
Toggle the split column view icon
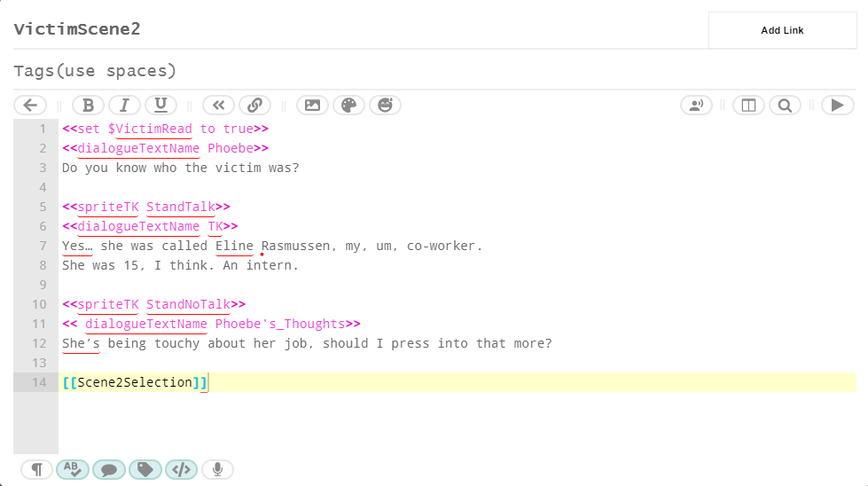[x=748, y=106]
